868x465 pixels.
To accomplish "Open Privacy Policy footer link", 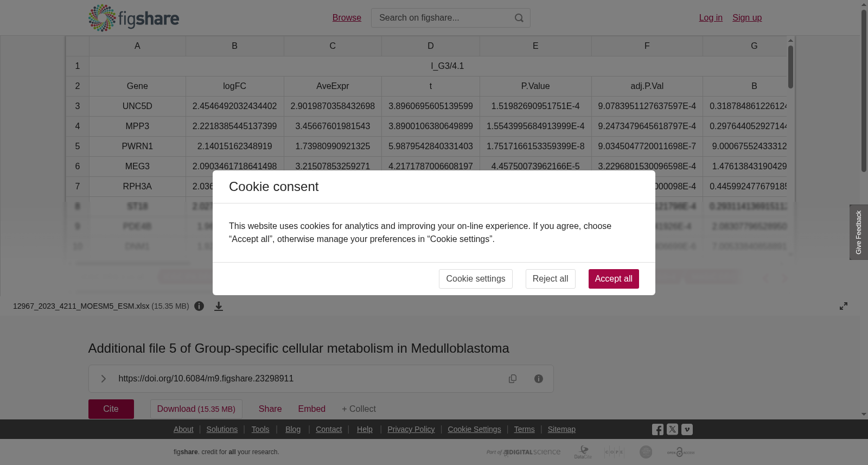I will tap(411, 429).
